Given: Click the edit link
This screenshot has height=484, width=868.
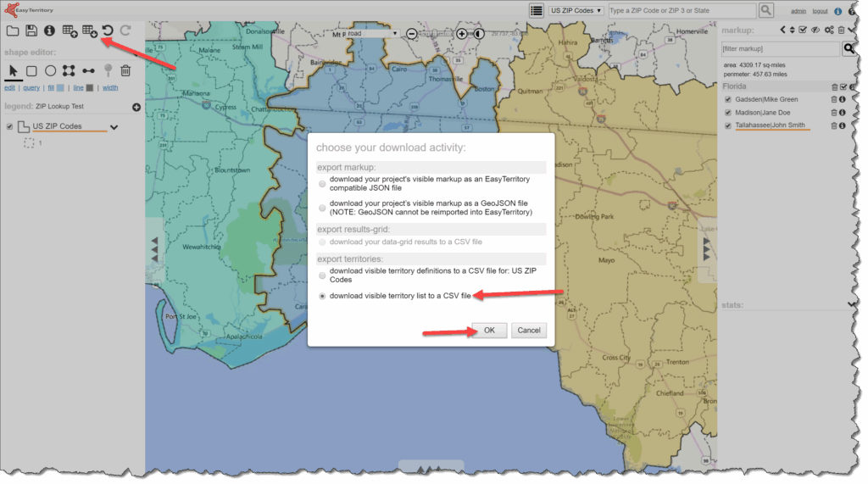Looking at the screenshot, I should click(10, 88).
